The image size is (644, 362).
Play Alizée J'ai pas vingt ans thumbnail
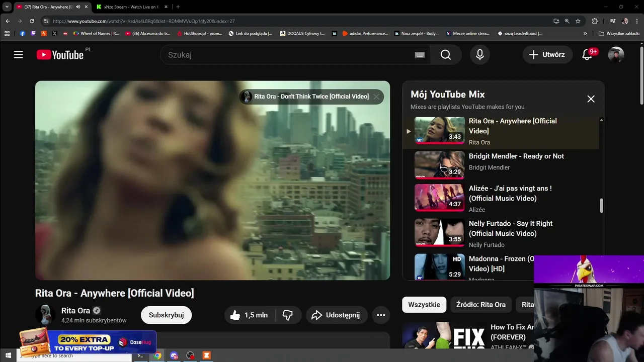point(439,198)
